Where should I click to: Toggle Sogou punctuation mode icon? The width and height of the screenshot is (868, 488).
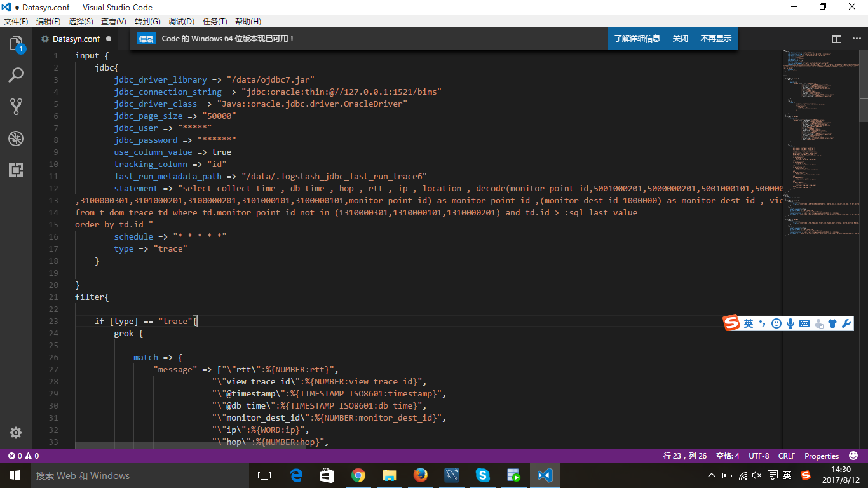tap(762, 323)
